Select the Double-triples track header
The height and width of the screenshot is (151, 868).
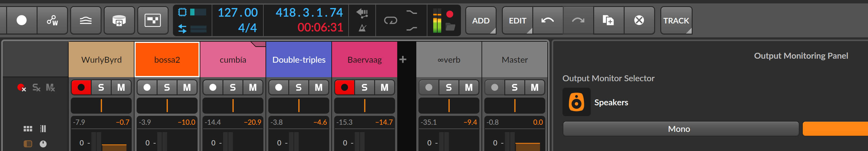(x=298, y=60)
